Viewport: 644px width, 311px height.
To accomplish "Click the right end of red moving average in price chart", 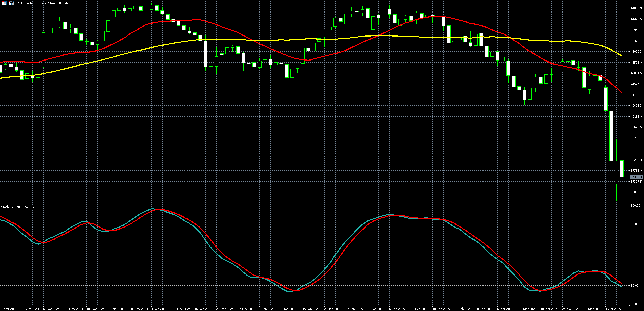I will pyautogui.click(x=621, y=92).
